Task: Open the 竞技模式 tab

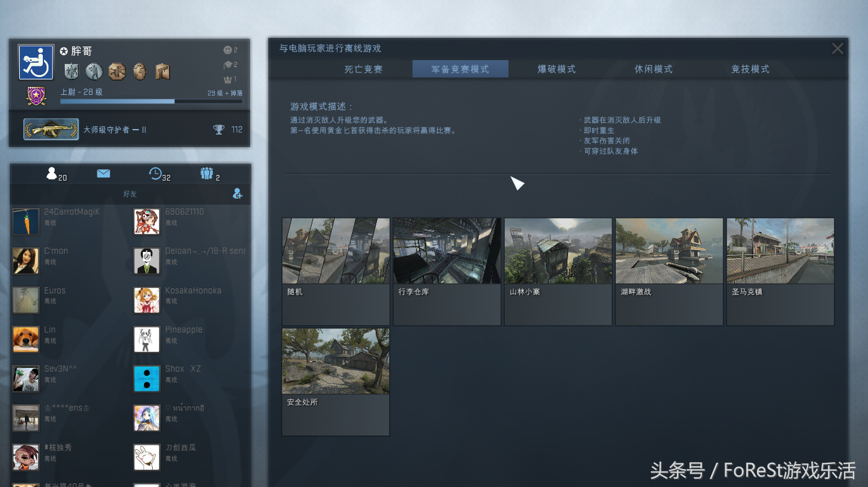Action: click(x=749, y=69)
